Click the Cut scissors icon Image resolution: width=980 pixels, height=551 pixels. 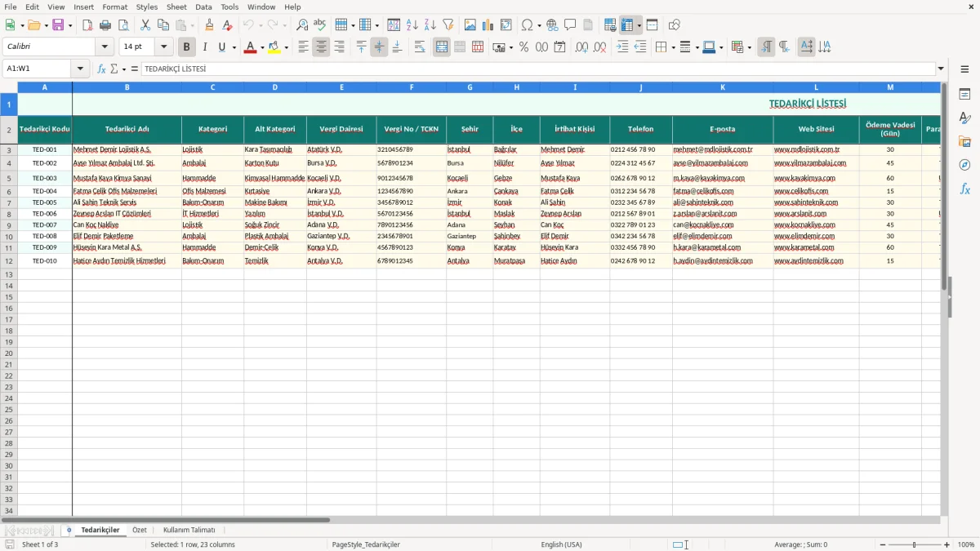pyautogui.click(x=145, y=25)
